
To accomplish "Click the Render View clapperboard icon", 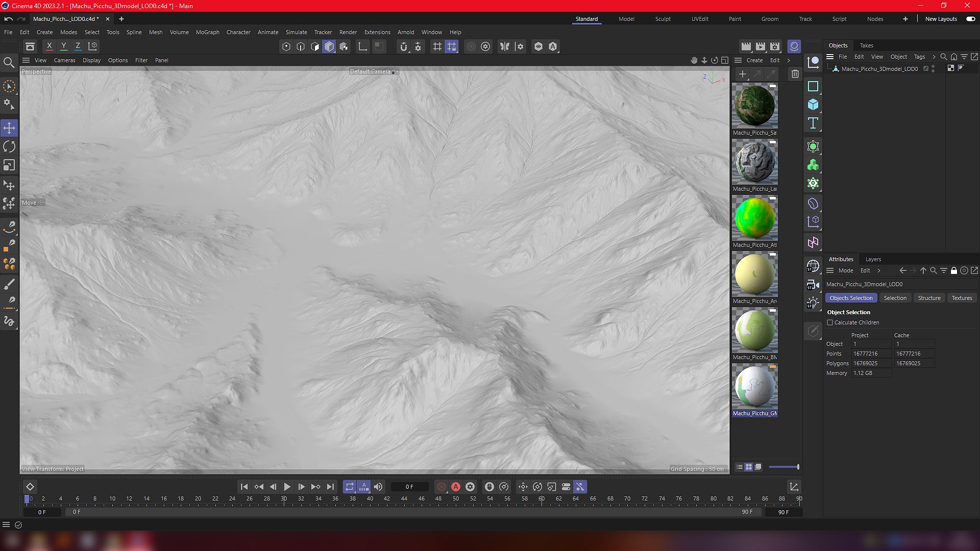I will [x=746, y=46].
